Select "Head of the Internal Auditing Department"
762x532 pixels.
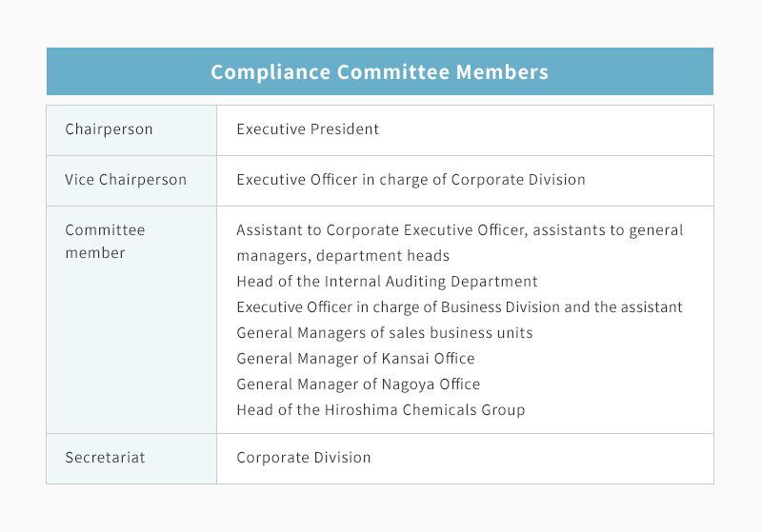[387, 282]
